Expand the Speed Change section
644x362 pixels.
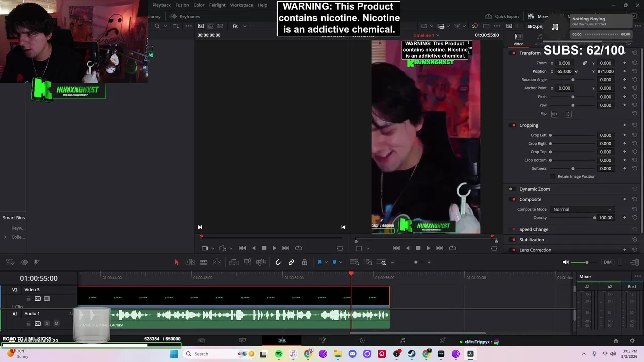click(x=534, y=229)
